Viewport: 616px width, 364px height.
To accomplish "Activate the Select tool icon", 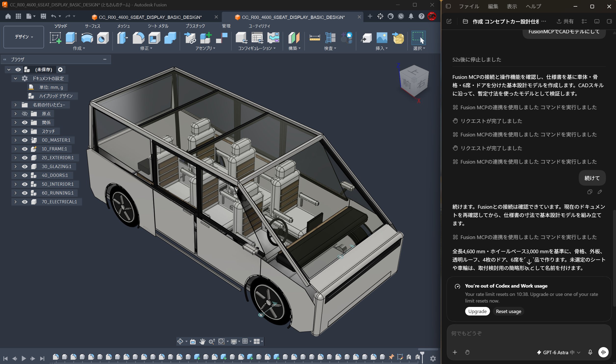I will click(x=418, y=38).
